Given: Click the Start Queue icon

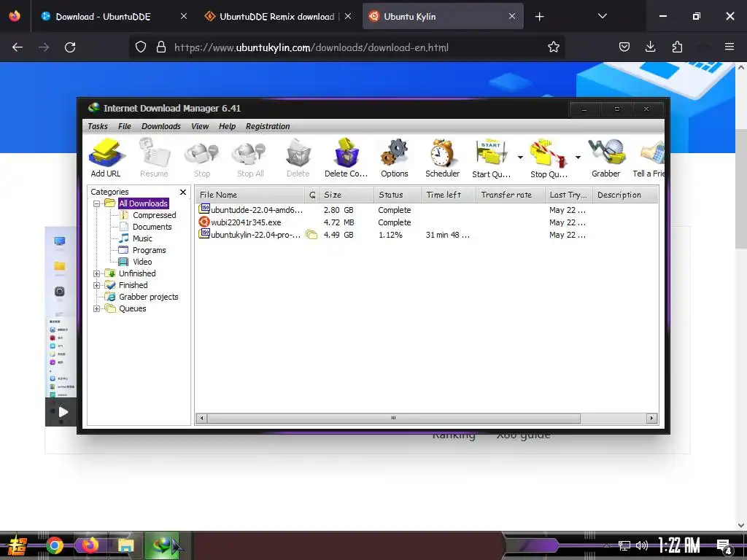Looking at the screenshot, I should [491, 157].
